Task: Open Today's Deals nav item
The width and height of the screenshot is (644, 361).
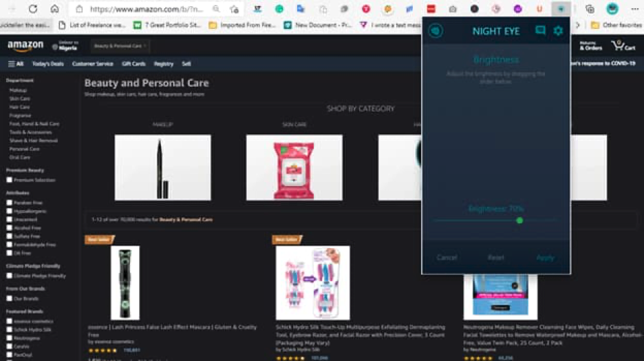Action: [x=48, y=64]
